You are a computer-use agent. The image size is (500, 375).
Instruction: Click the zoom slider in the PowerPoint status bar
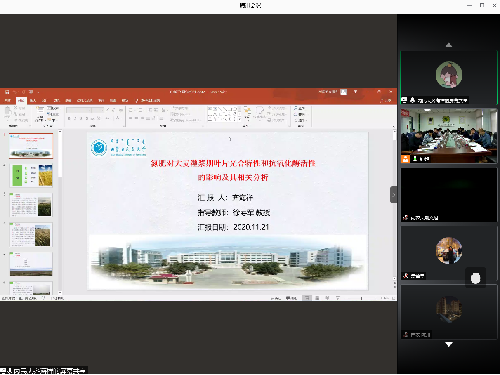[361, 298]
